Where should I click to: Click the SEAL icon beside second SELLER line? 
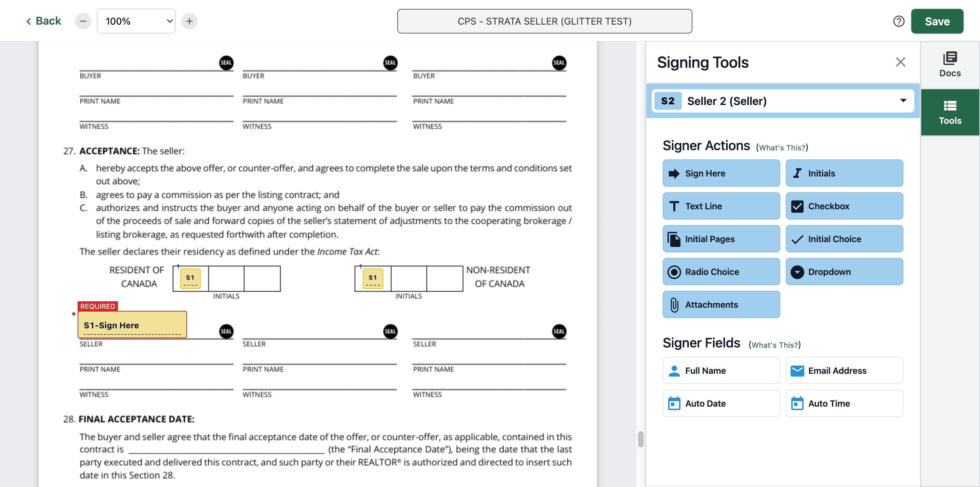(390, 331)
